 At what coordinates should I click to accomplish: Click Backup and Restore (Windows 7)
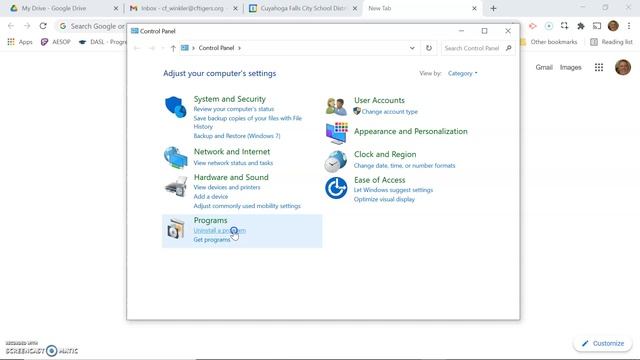tap(237, 136)
